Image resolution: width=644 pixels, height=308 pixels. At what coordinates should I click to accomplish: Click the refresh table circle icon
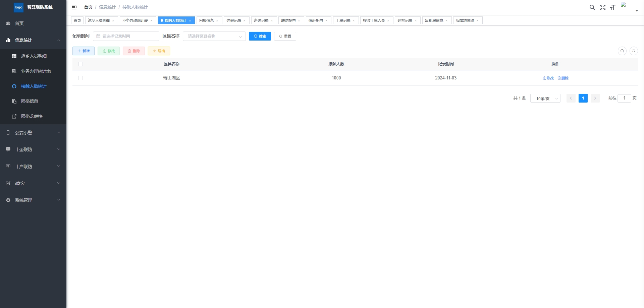coord(634,51)
